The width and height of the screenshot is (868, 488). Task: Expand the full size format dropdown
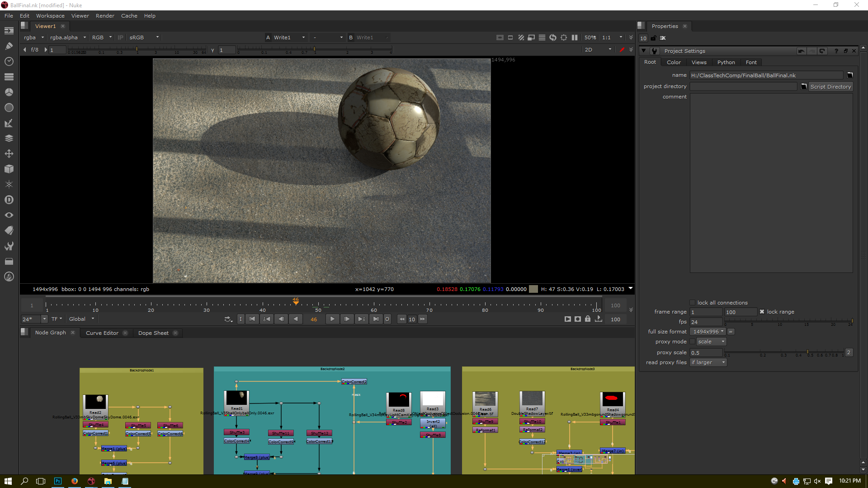click(x=708, y=332)
